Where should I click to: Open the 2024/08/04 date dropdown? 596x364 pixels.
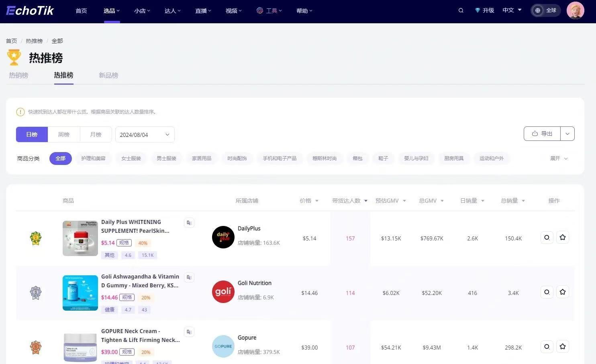tap(145, 134)
